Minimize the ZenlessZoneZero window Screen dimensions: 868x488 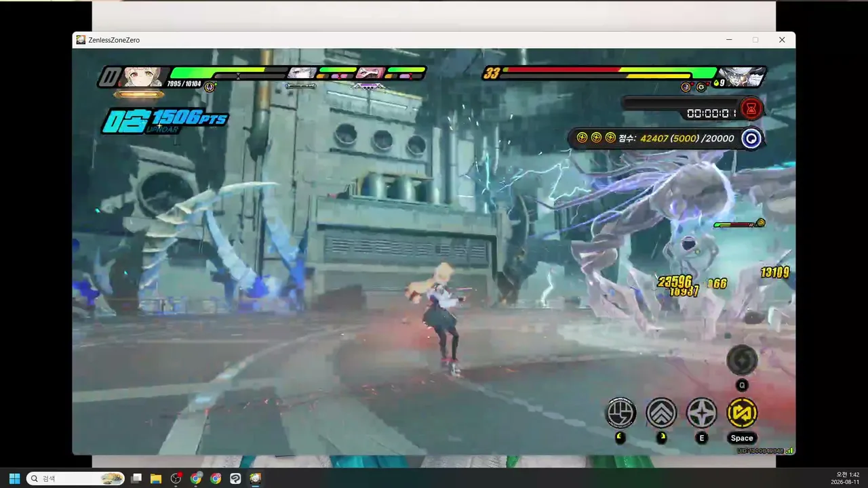pos(729,40)
